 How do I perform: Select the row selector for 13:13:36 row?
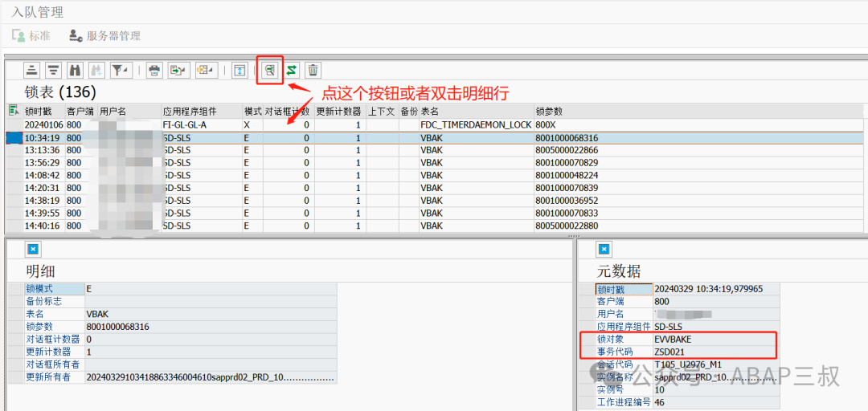click(14, 150)
